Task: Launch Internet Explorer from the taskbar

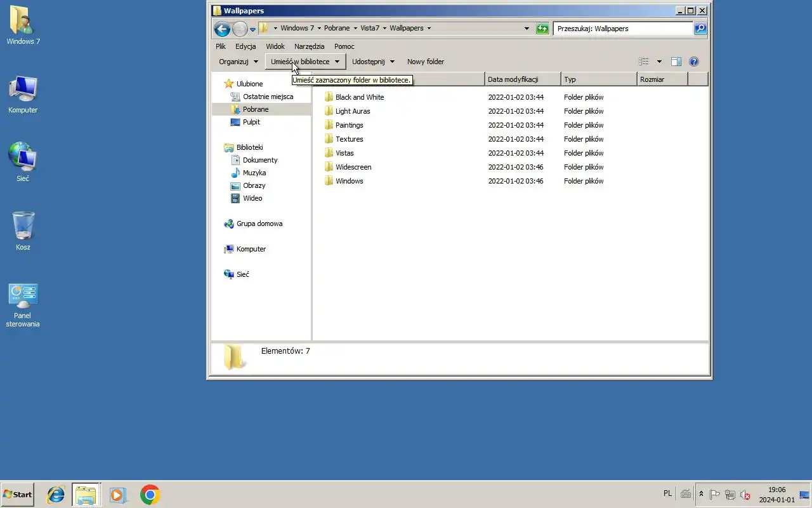Action: tap(56, 495)
